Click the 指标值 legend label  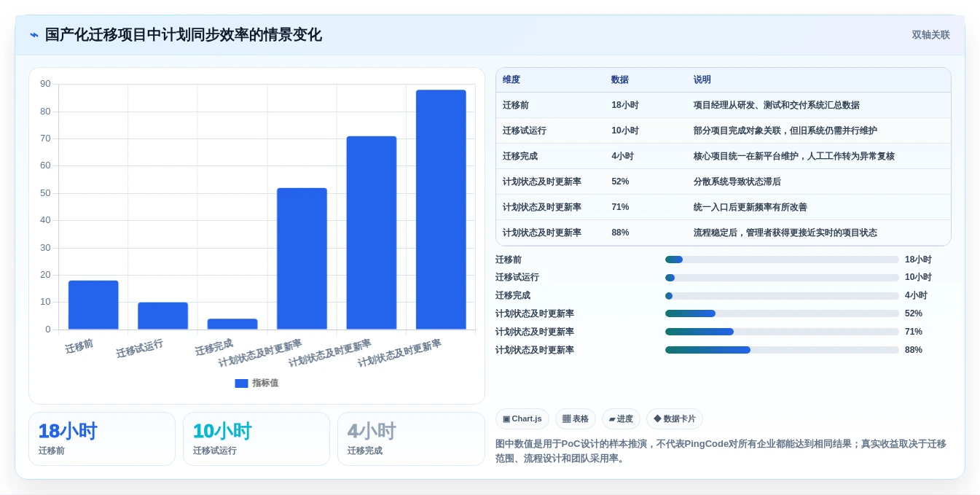(x=265, y=383)
